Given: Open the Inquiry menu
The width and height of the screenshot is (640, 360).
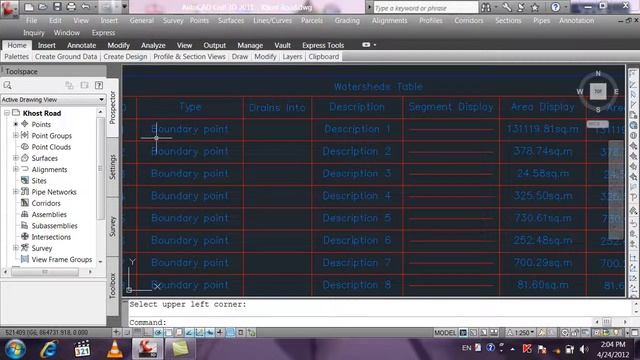Looking at the screenshot, I should (x=33, y=33).
